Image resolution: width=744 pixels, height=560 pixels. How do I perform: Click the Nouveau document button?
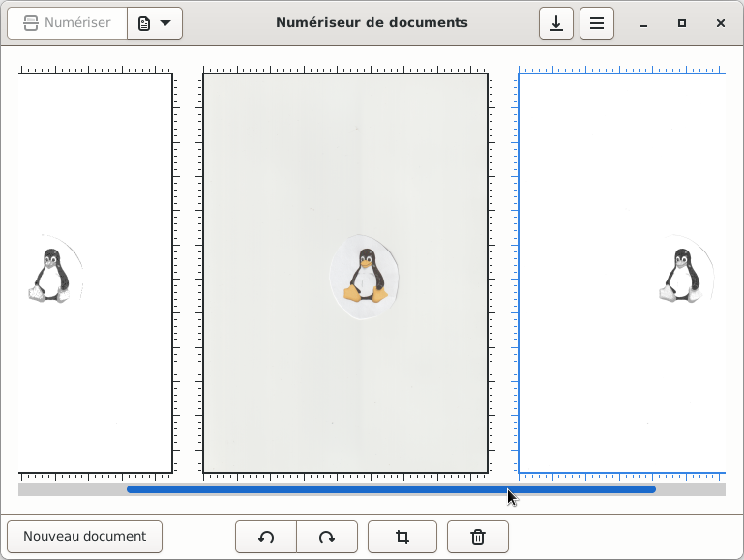pos(84,536)
